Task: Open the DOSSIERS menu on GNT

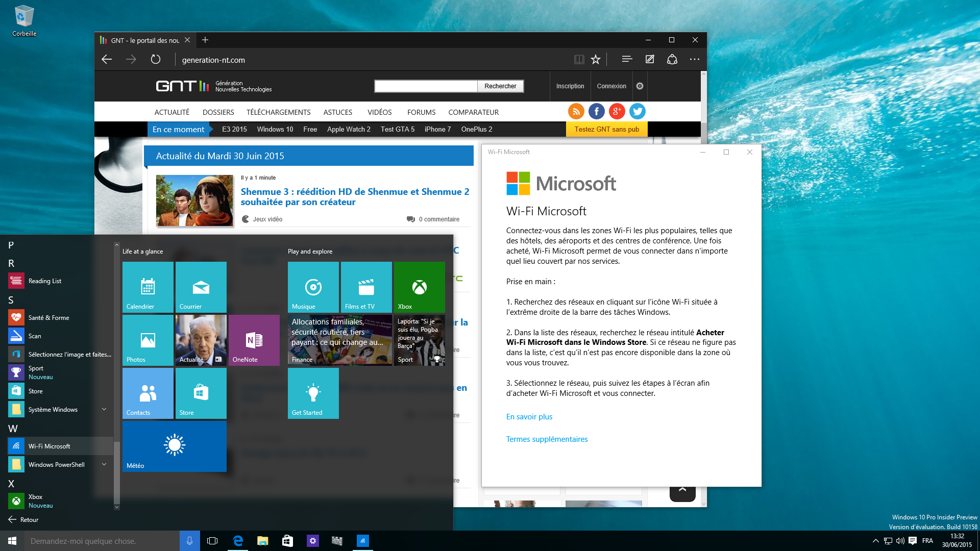Action: pos(218,112)
